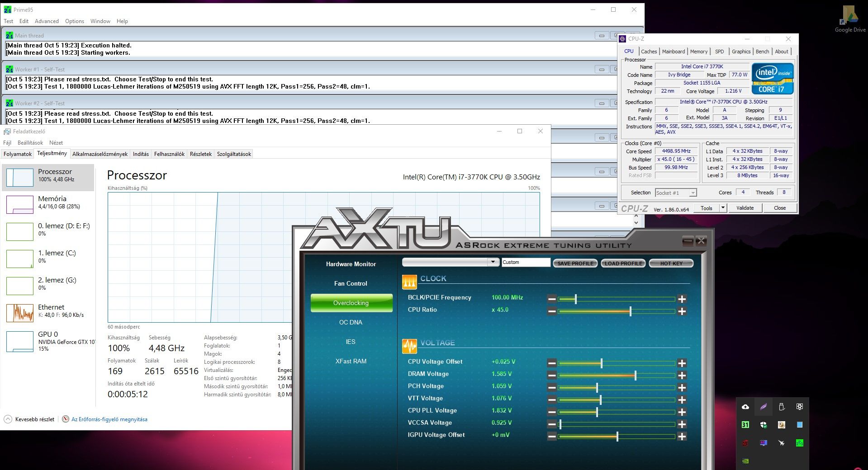Open Prime95 Advanced menu

(x=47, y=21)
